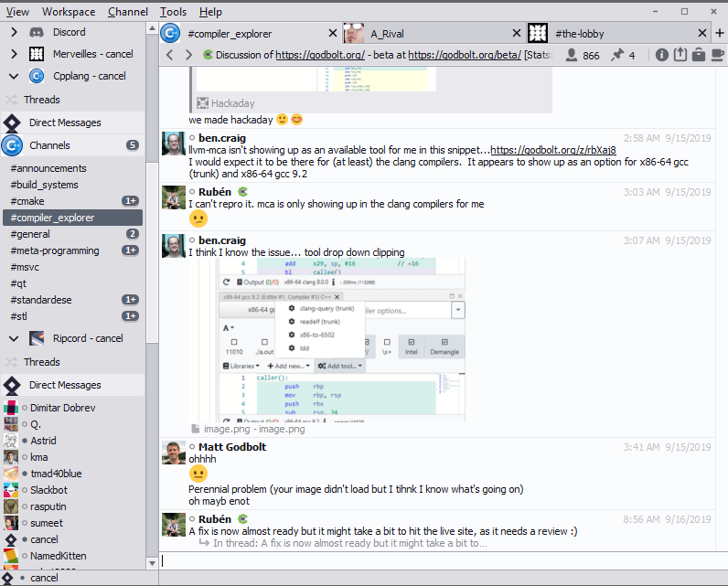Open direct message with rasputin
The image size is (728, 586).
(x=73, y=506)
